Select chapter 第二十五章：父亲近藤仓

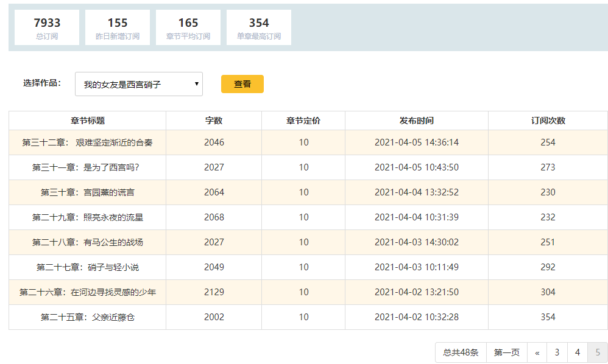tap(88, 317)
